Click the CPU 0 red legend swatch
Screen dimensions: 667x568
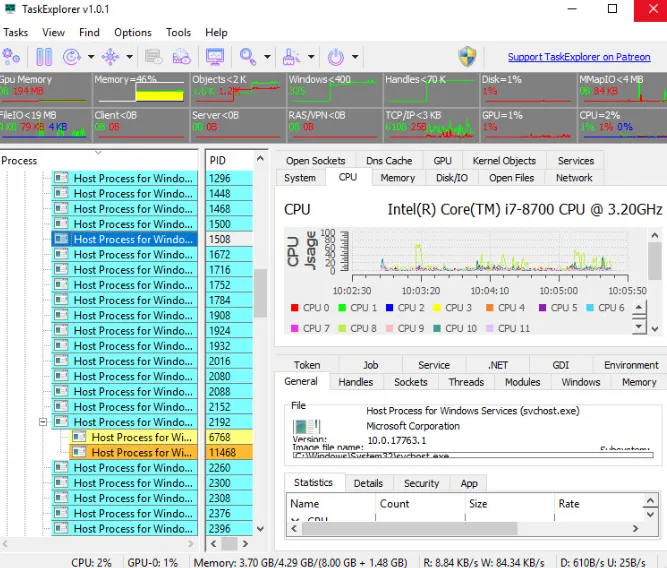tap(294, 308)
